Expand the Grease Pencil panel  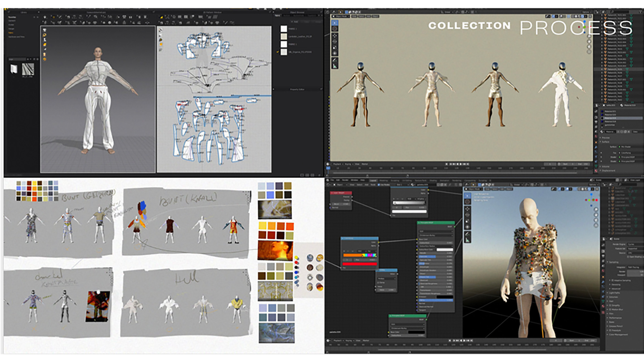[x=615, y=326]
